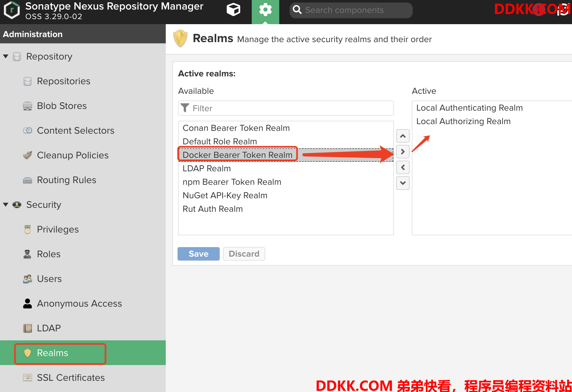Click the Blob Stores icon

[28, 106]
